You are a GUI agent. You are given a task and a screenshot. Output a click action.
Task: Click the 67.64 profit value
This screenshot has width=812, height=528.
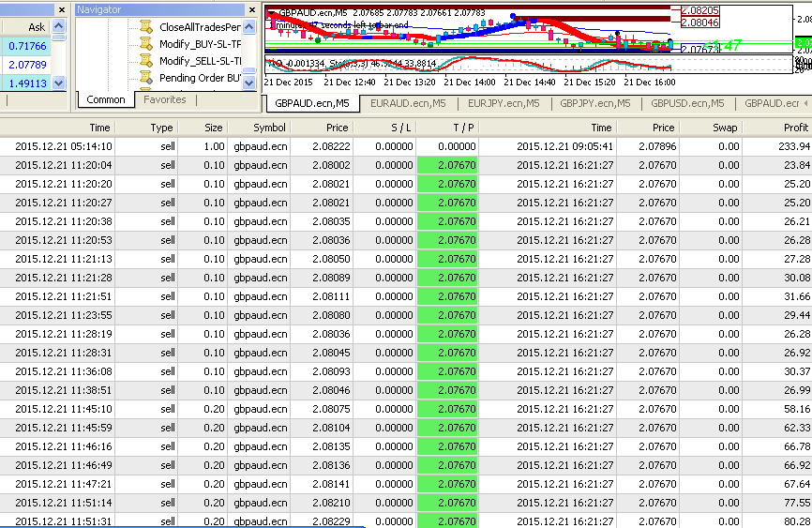(796, 484)
